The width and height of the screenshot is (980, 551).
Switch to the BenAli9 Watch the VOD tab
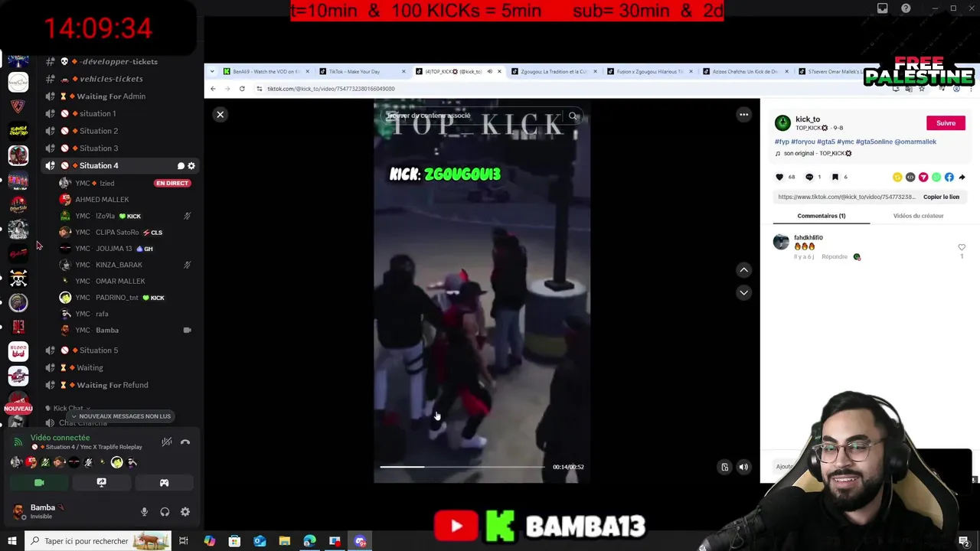click(x=265, y=72)
